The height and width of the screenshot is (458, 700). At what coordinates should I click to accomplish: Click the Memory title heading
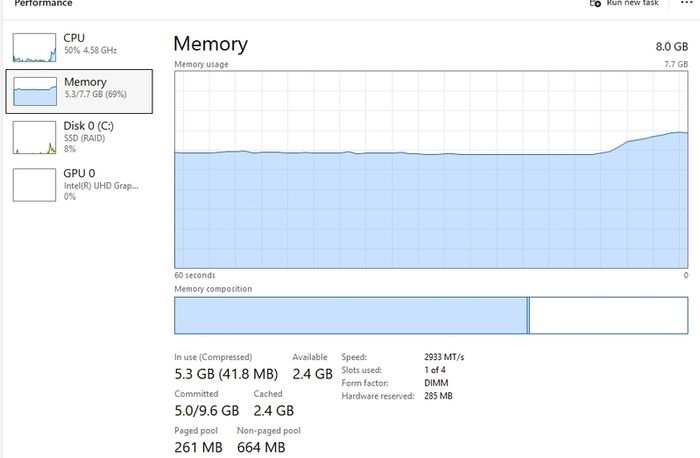click(x=211, y=44)
